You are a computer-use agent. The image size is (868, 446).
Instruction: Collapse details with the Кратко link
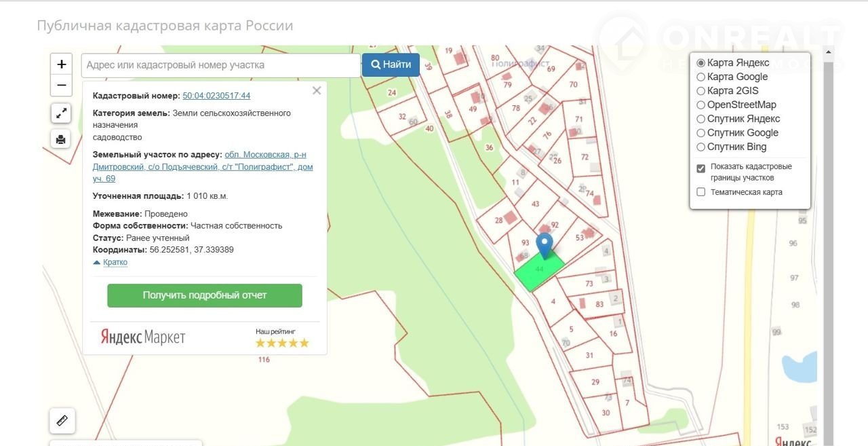(115, 263)
